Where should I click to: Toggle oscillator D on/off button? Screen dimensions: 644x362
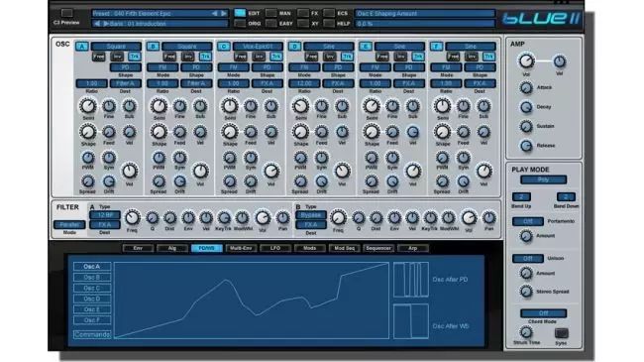[x=294, y=47]
